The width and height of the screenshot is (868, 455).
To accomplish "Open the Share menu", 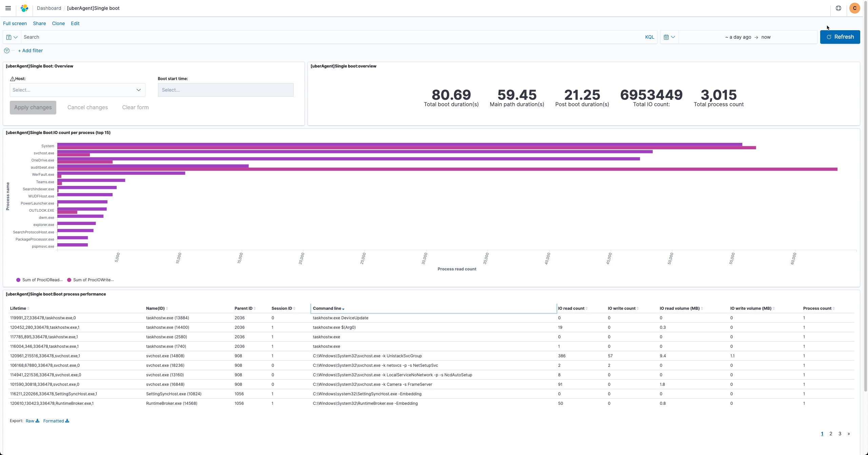I will [39, 23].
